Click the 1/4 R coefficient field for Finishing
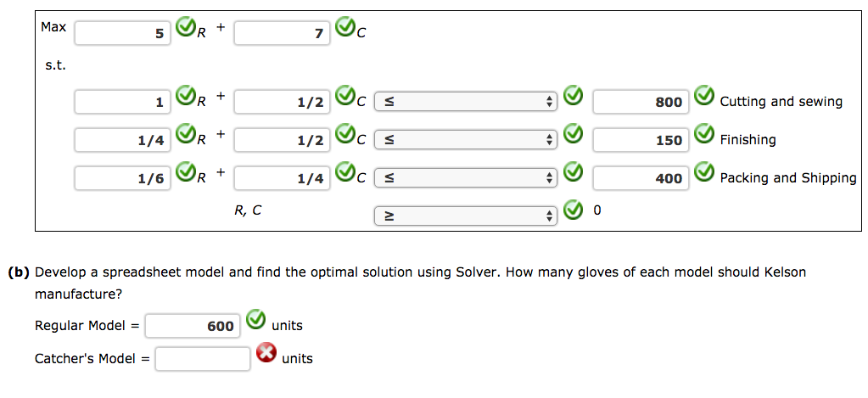868x398 pixels. point(122,140)
